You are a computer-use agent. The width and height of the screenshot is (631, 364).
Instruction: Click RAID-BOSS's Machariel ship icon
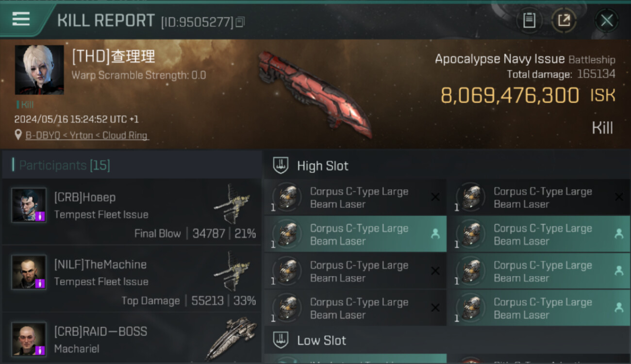click(231, 338)
